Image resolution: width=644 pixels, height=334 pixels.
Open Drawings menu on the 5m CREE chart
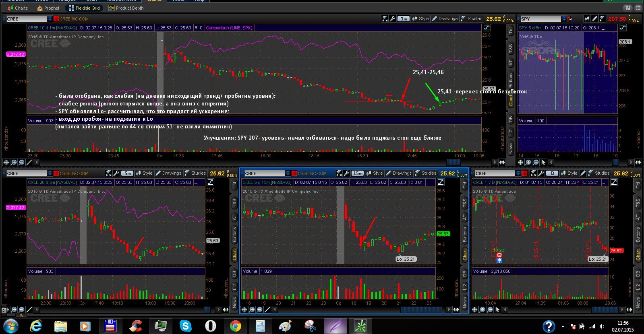pyautogui.click(x=168, y=173)
